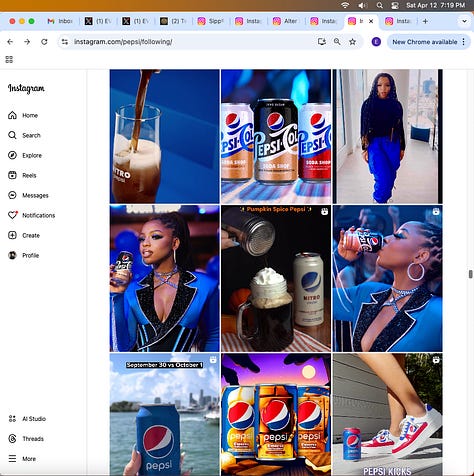Open the Pepsi Kicks sneakers reel
Viewport: 474px width, 476px height.
click(388, 415)
